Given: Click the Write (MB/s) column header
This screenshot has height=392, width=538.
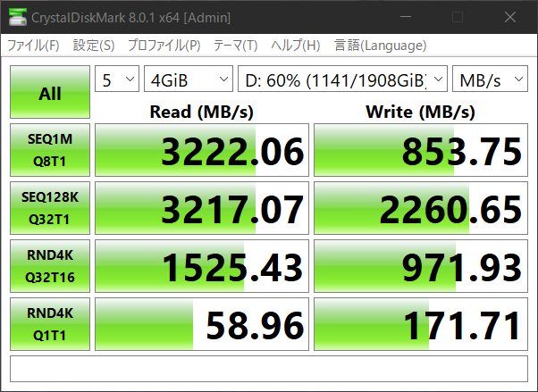Looking at the screenshot, I should (421, 112).
